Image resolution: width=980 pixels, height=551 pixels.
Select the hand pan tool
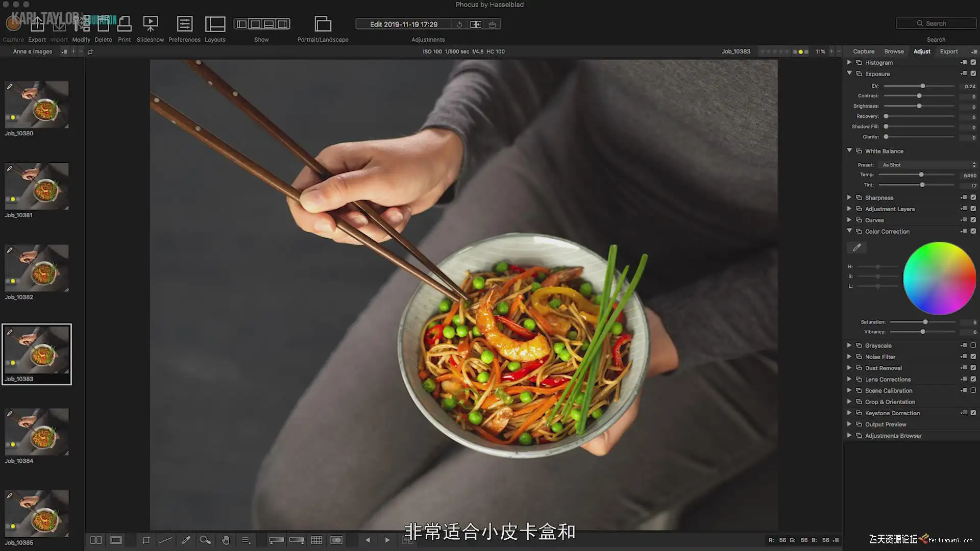(x=226, y=540)
